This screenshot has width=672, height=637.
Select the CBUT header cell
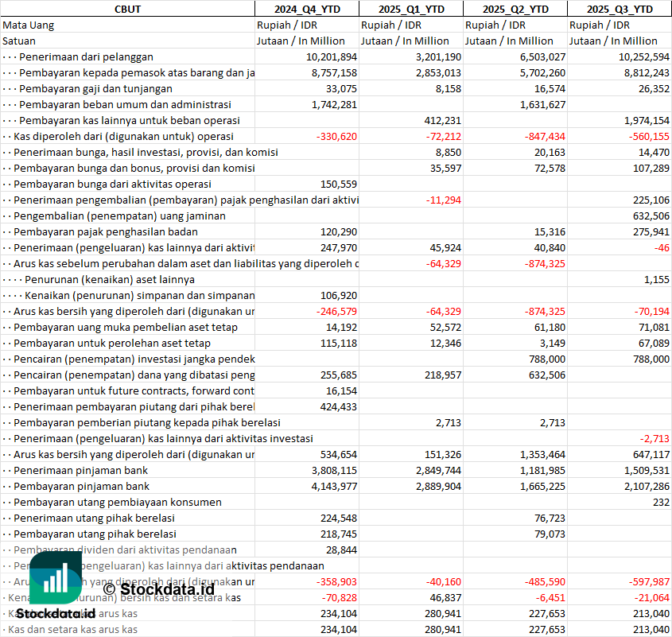tap(128, 9)
